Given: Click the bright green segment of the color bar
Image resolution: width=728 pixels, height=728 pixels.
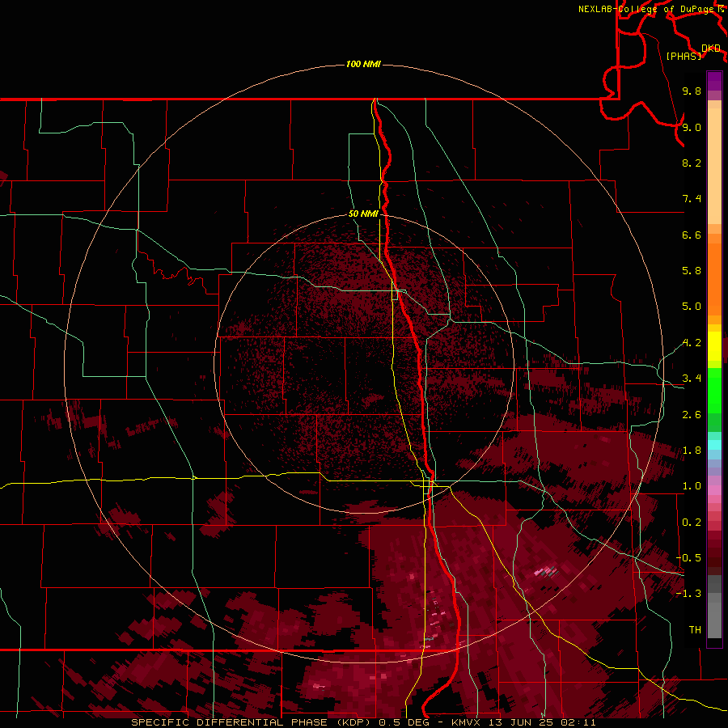Looking at the screenshot, I should 714,390.
